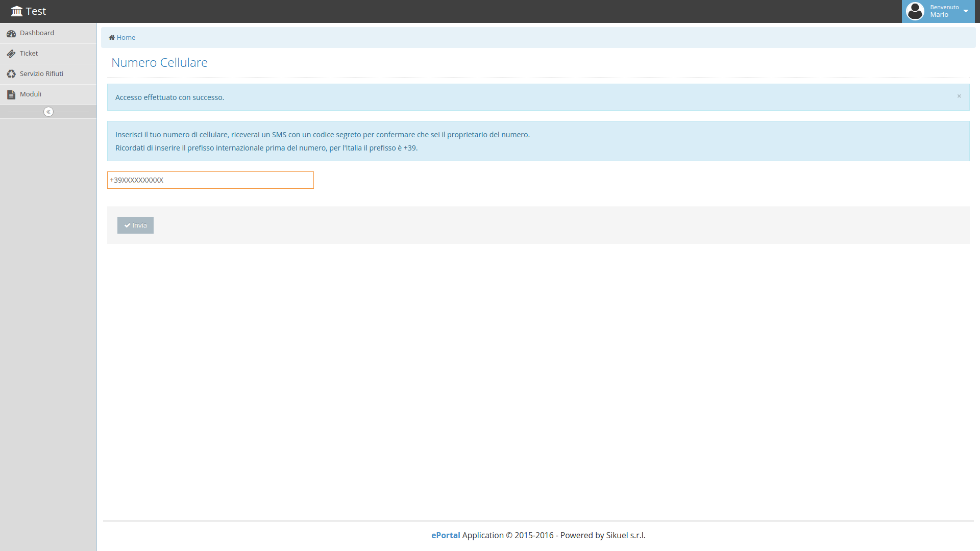Open the Moduli menu entry
980x551 pixels.
tap(31, 94)
